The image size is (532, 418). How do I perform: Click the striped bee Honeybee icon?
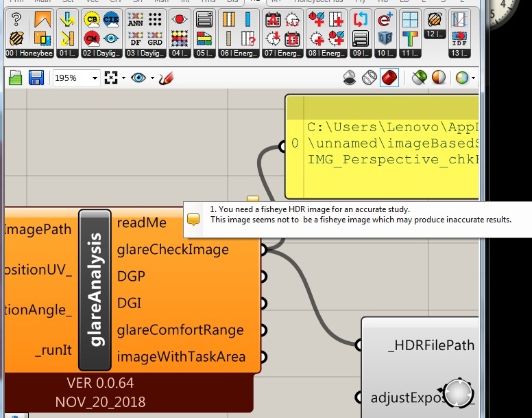tap(16, 38)
